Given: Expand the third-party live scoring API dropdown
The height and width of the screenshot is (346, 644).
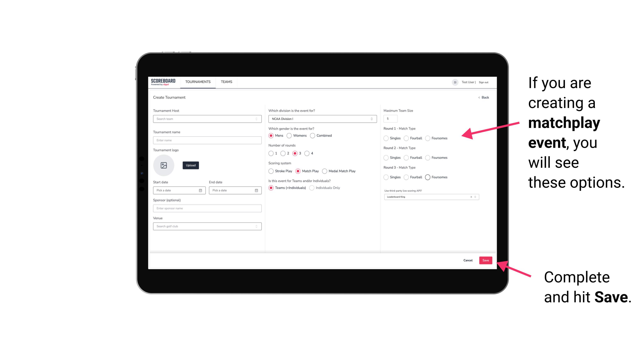Looking at the screenshot, I should click(475, 197).
